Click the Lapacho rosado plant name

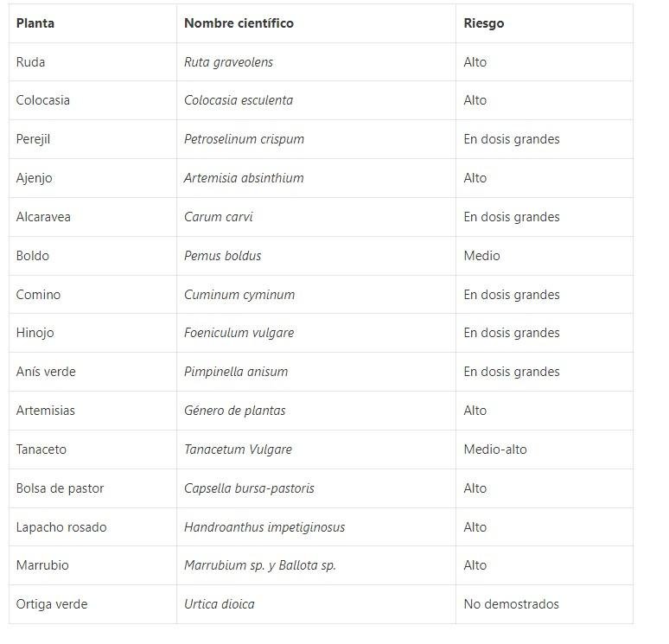(x=61, y=527)
